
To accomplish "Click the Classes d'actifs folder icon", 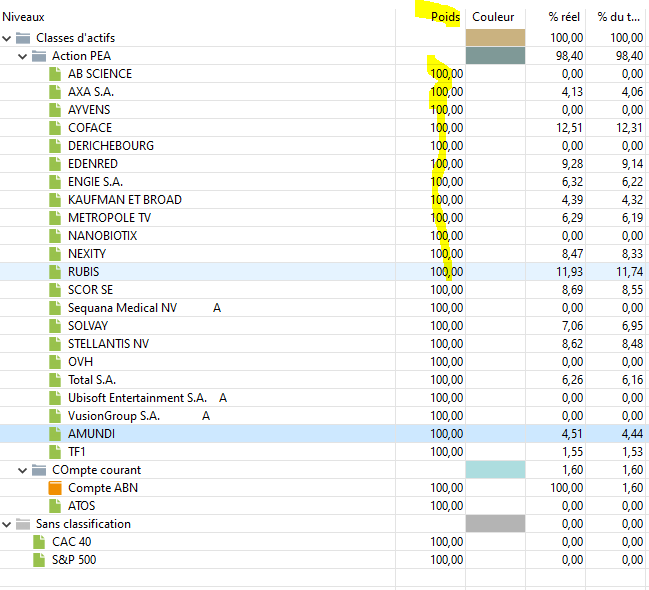I will (x=23, y=38).
